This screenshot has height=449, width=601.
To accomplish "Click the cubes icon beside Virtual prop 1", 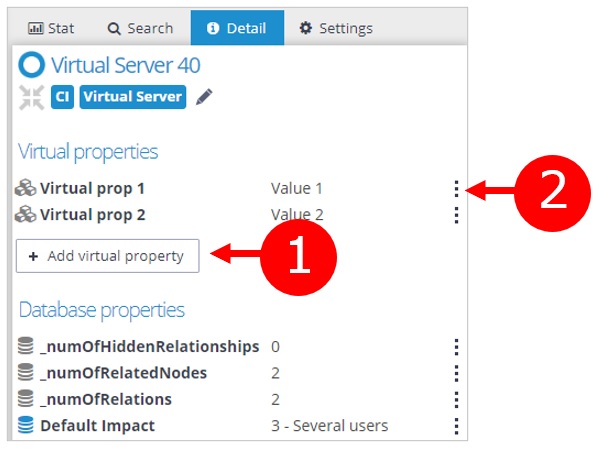I will (27, 188).
